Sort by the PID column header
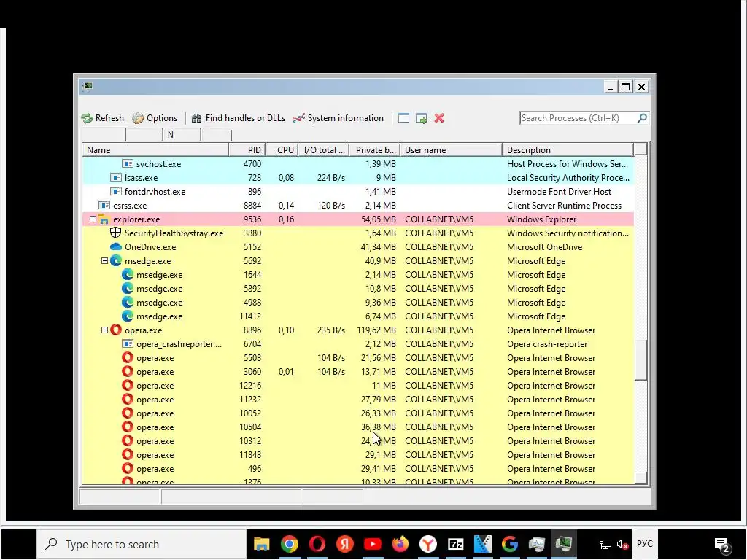This screenshot has height=560, width=747. coord(247,150)
